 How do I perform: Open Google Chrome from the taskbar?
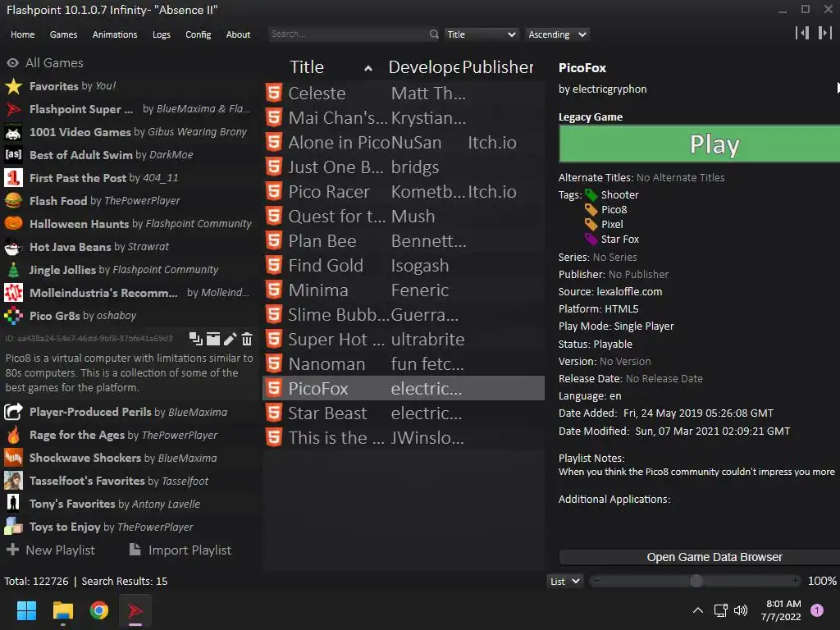point(99,610)
